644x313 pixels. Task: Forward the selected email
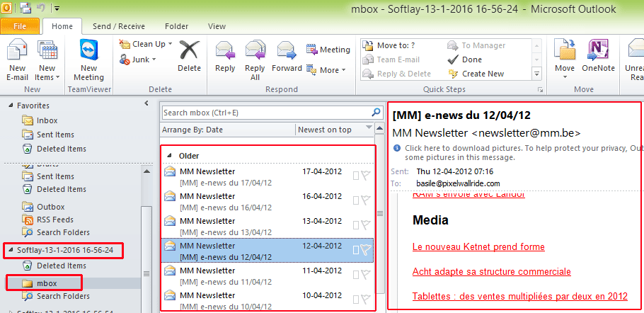(287, 57)
